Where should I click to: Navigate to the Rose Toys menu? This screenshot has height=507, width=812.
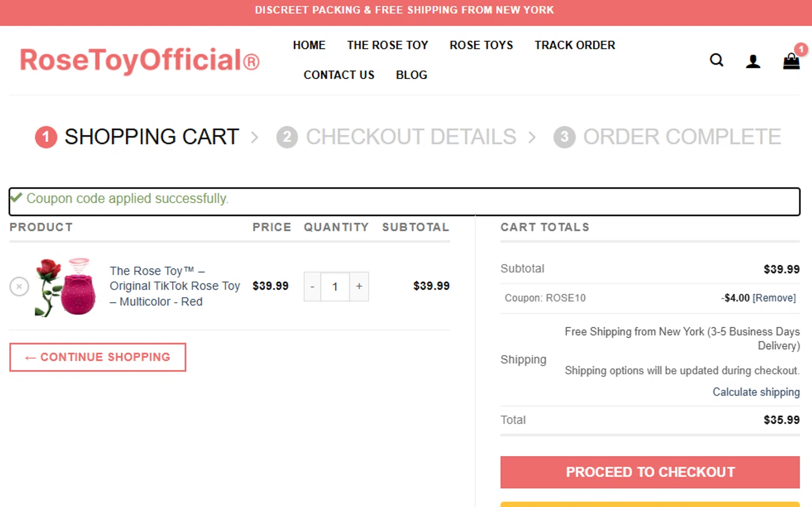click(481, 45)
